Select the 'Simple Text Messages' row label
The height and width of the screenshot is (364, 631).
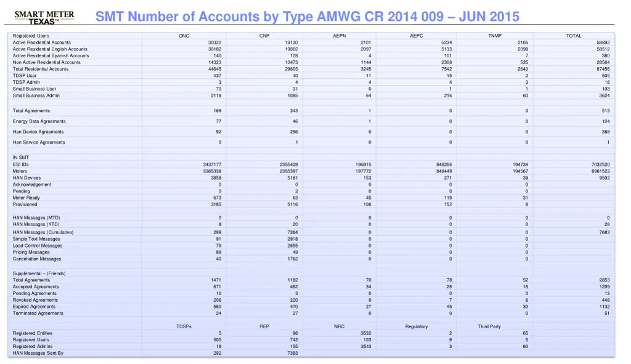point(36,239)
